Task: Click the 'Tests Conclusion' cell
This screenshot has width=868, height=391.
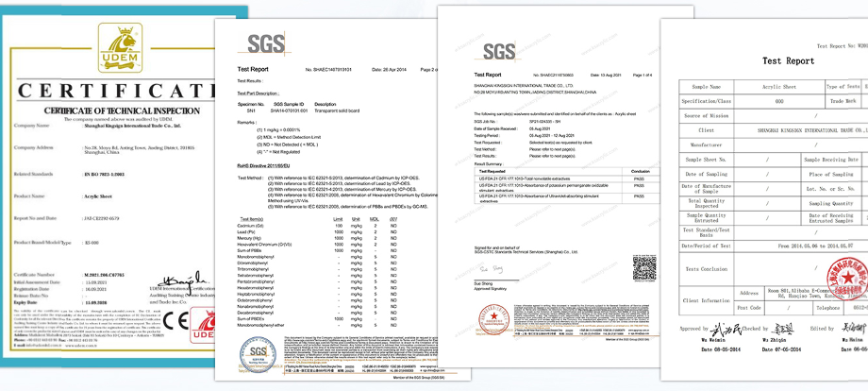Action: point(707,269)
